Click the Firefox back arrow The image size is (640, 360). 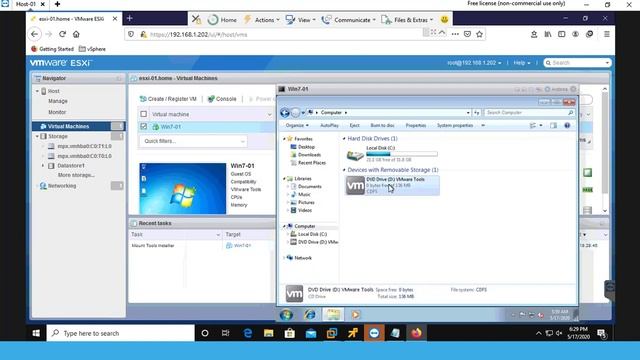point(35,34)
